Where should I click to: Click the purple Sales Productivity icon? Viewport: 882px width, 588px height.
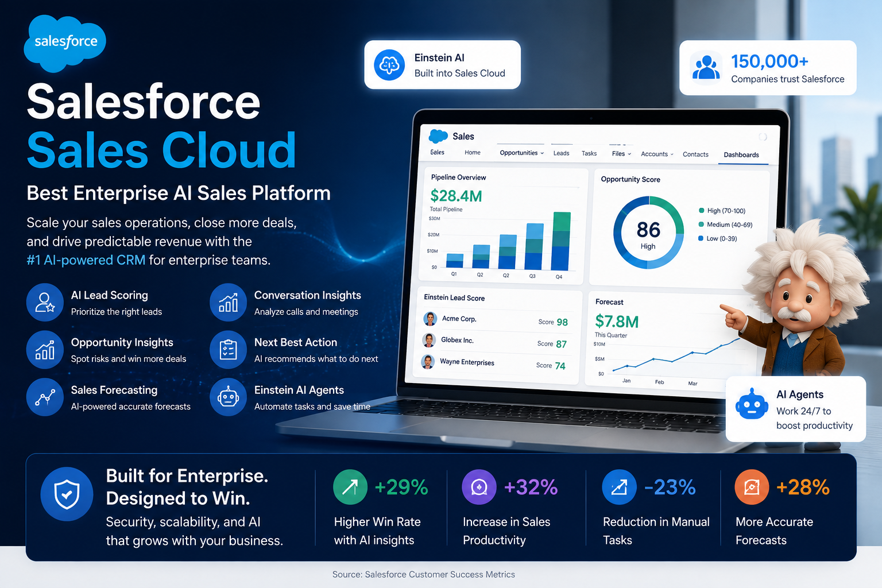point(479,487)
